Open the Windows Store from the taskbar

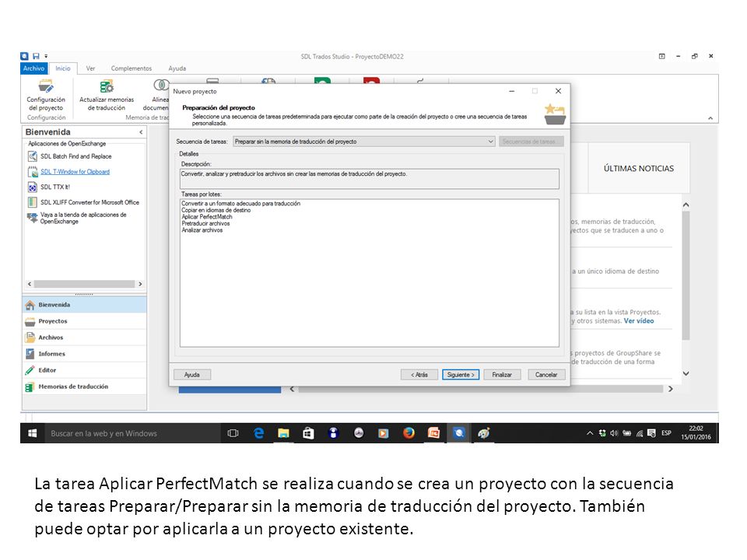(x=308, y=433)
